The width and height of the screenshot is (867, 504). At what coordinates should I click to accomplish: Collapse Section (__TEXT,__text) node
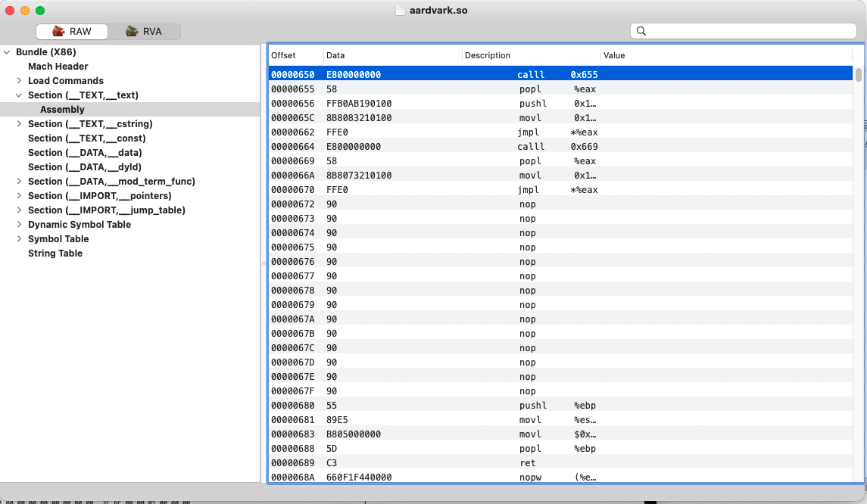point(19,95)
